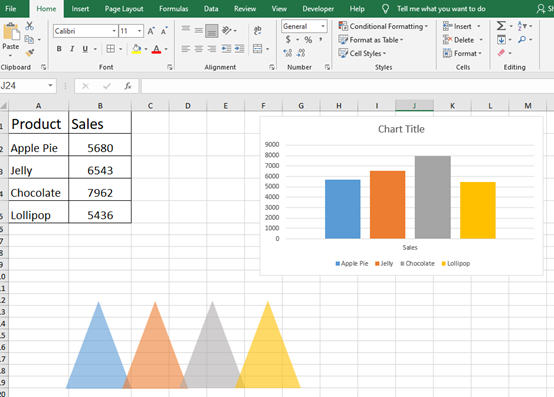Open the Clipboard pane launcher
Image resolution: width=554 pixels, height=397 pixels.
(x=43, y=67)
